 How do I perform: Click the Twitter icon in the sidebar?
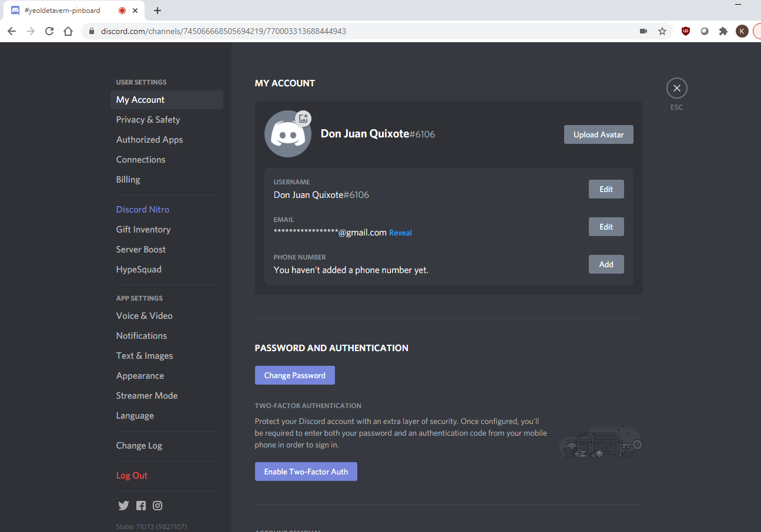[123, 506]
